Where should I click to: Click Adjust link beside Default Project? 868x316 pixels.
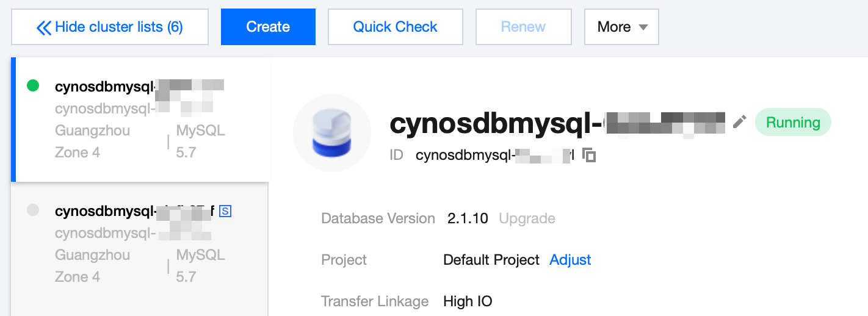(570, 260)
